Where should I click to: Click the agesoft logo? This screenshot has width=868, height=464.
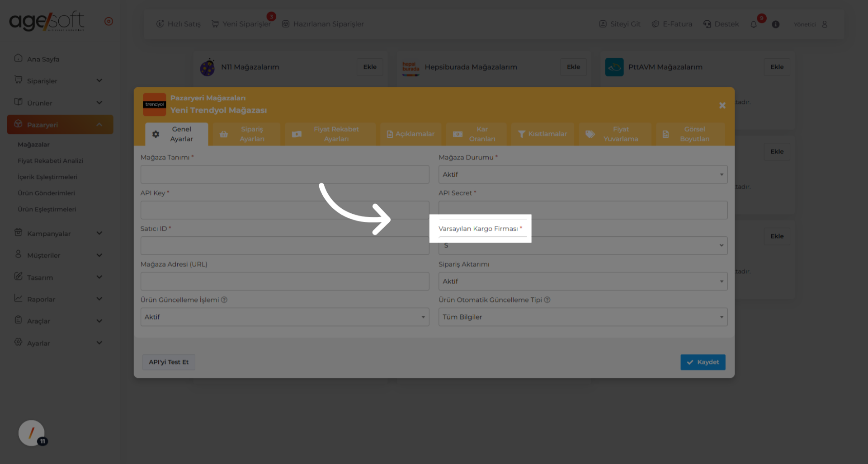click(x=47, y=21)
